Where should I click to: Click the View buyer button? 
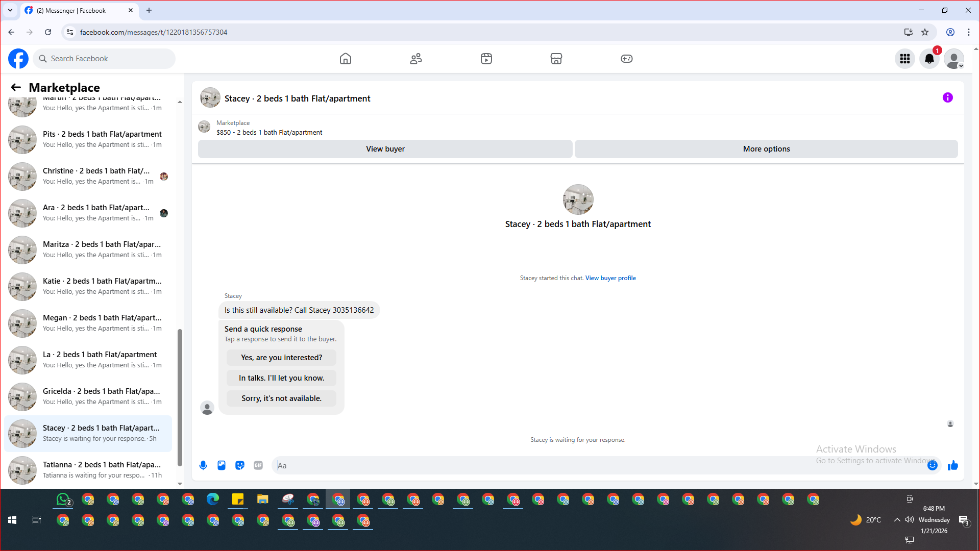pos(385,149)
